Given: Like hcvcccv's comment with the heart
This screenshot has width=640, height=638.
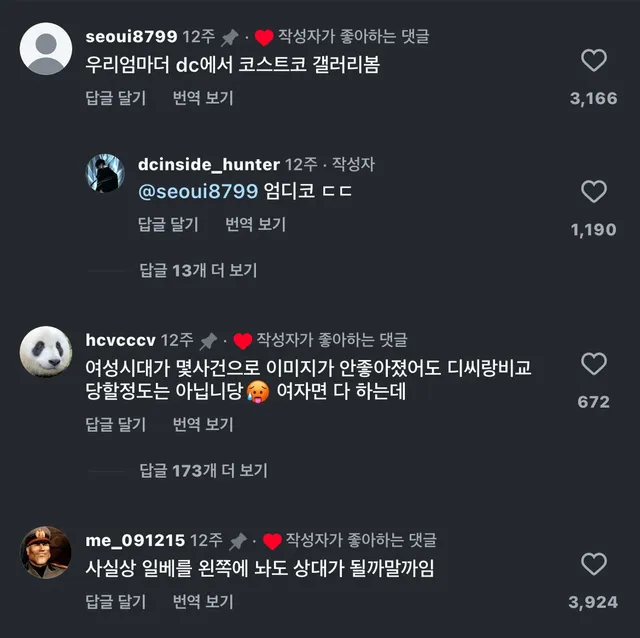Looking at the screenshot, I should (x=594, y=364).
